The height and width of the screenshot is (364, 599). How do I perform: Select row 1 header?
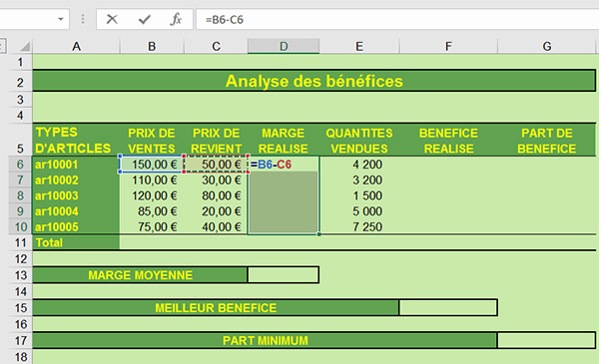pos(20,62)
